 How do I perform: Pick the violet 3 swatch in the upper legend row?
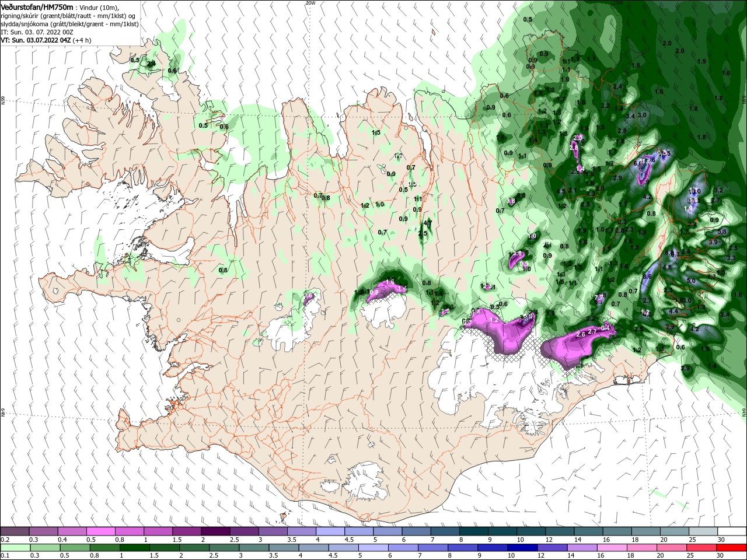point(273,531)
